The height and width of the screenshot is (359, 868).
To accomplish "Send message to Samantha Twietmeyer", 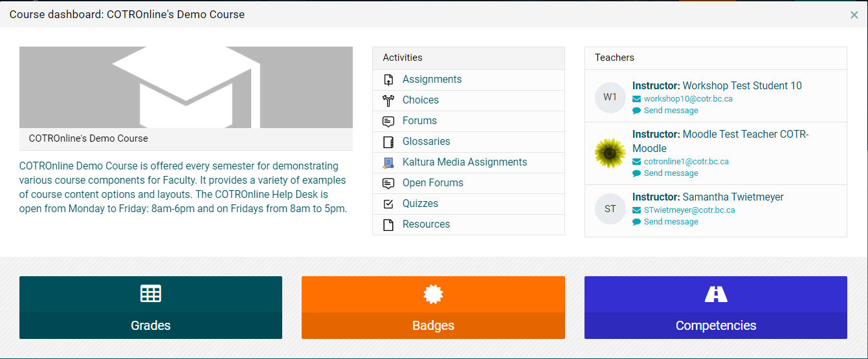I will click(x=671, y=222).
